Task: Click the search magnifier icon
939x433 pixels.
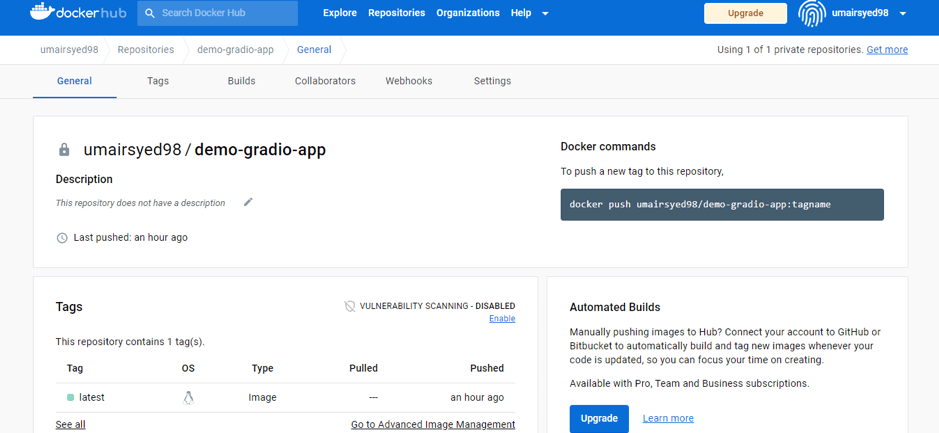Action: pyautogui.click(x=150, y=13)
